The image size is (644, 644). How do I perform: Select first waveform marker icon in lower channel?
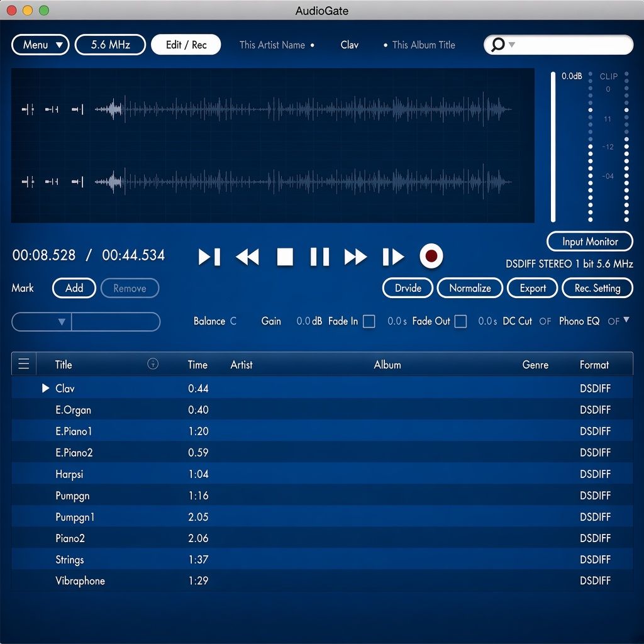pos(28,182)
